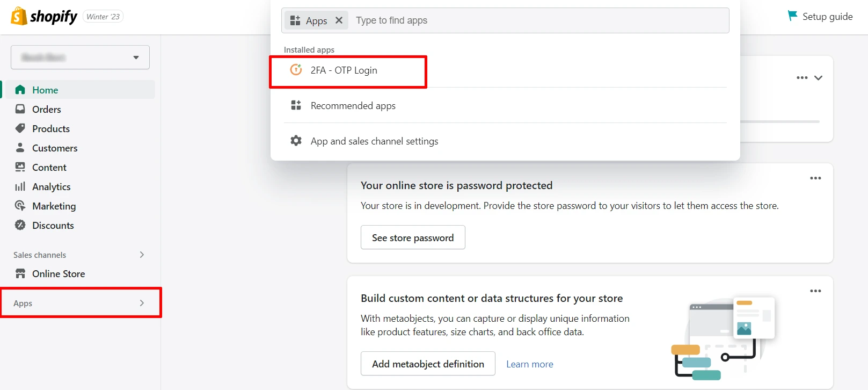This screenshot has width=868, height=390.
Task: Open top card's three-dot menu
Action: pos(802,78)
